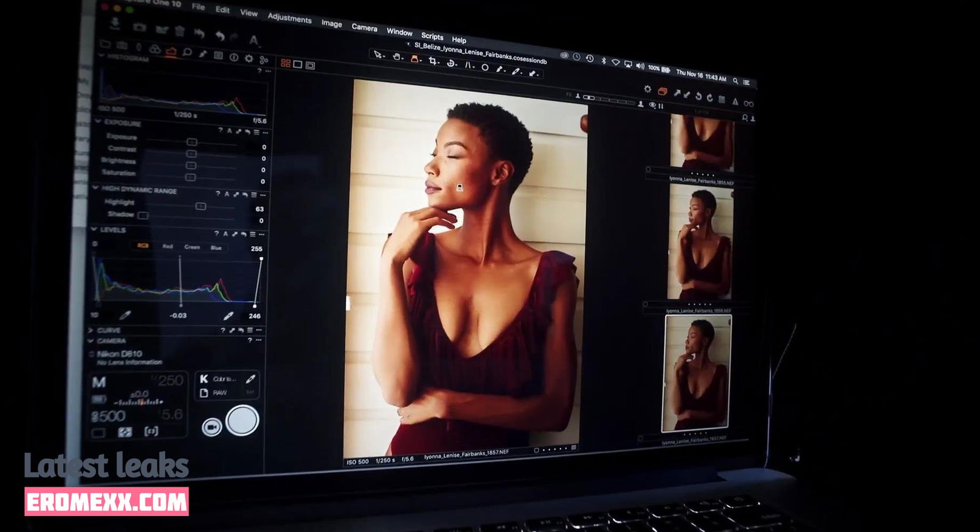
Task: Choose the Draw Mask brush tool
Action: 500,69
